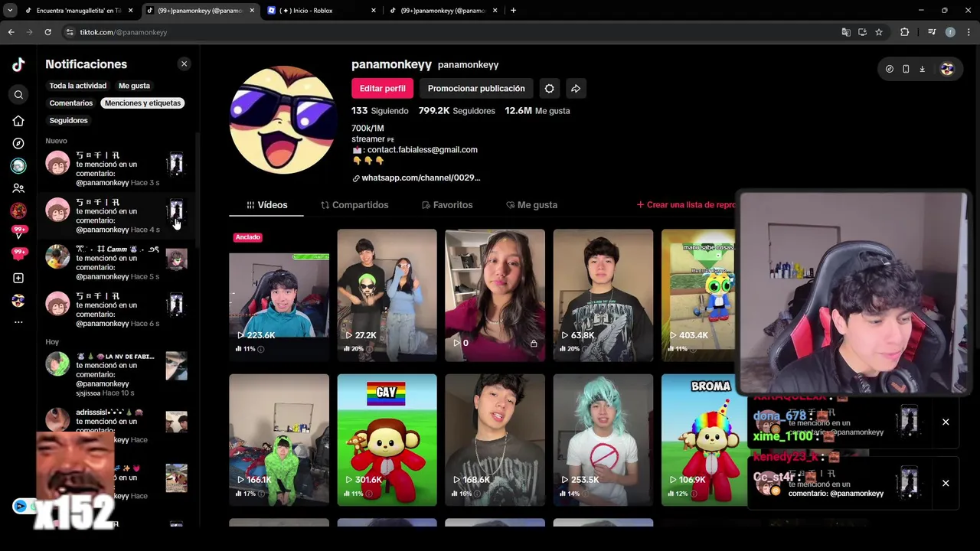Reload the page
Screen dimensions: 980x551
pyautogui.click(x=47, y=32)
